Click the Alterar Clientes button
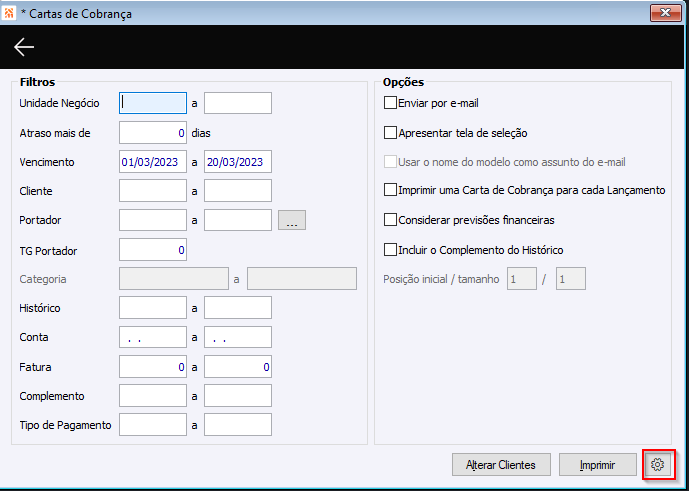Image resolution: width=689 pixels, height=491 pixels. coord(501,465)
